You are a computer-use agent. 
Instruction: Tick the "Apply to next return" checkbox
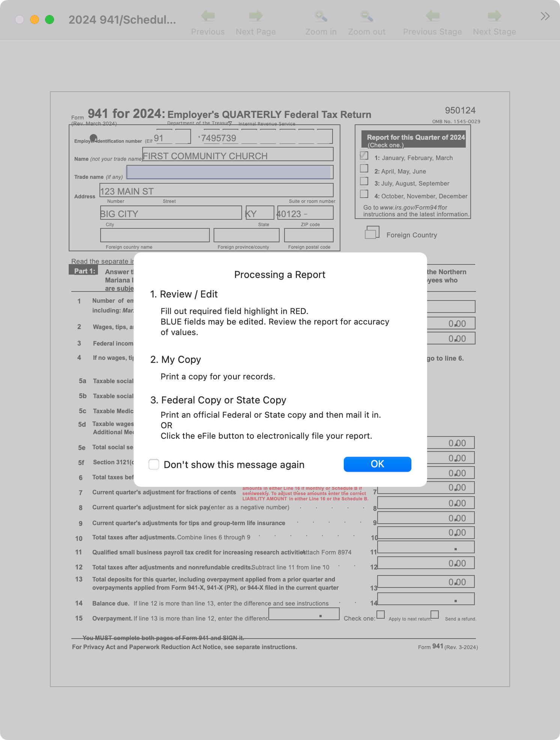click(x=381, y=615)
